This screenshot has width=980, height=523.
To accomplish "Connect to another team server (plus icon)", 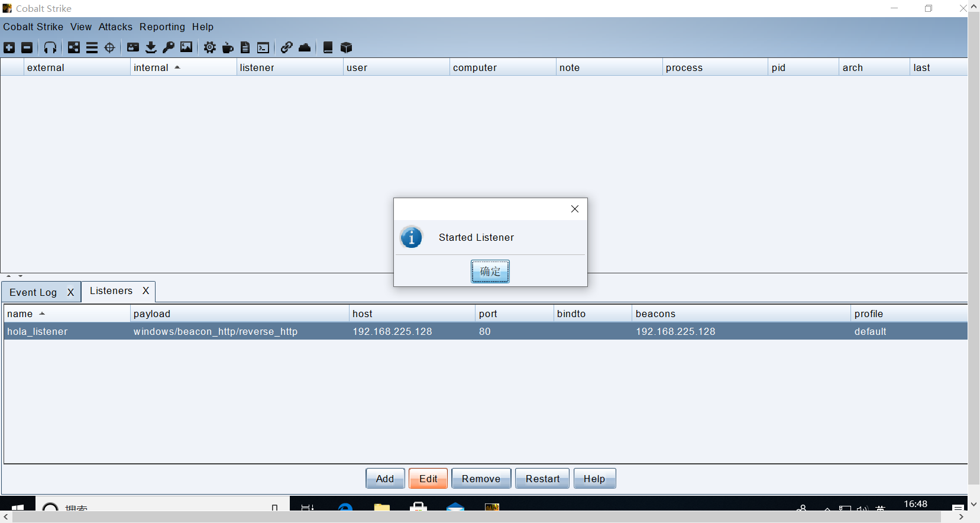I will tap(9, 48).
